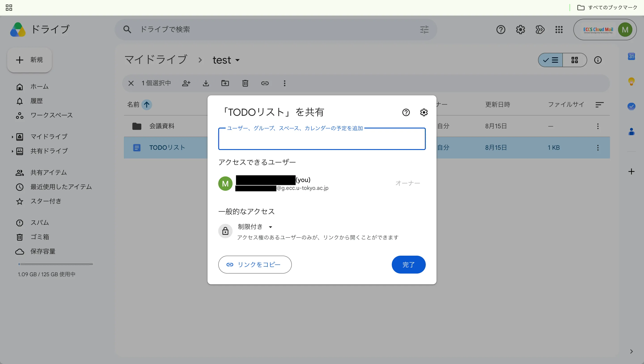The width and height of the screenshot is (644, 364).
Task: Open ワークスペース in sidebar
Action: pyautogui.click(x=44, y=116)
